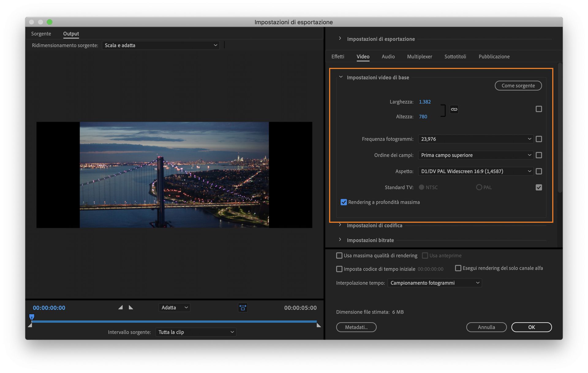Open Ridimensionamento sorgente Scala e adatta dropdown
This screenshot has height=373, width=588.
click(x=160, y=45)
